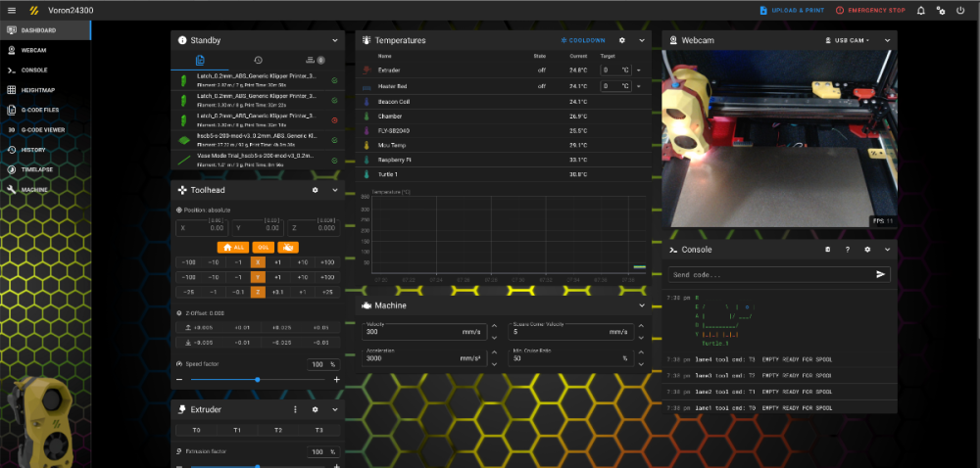Screen dimensions: 980x468
Task: Focus the Send code console input
Action: tap(770, 274)
